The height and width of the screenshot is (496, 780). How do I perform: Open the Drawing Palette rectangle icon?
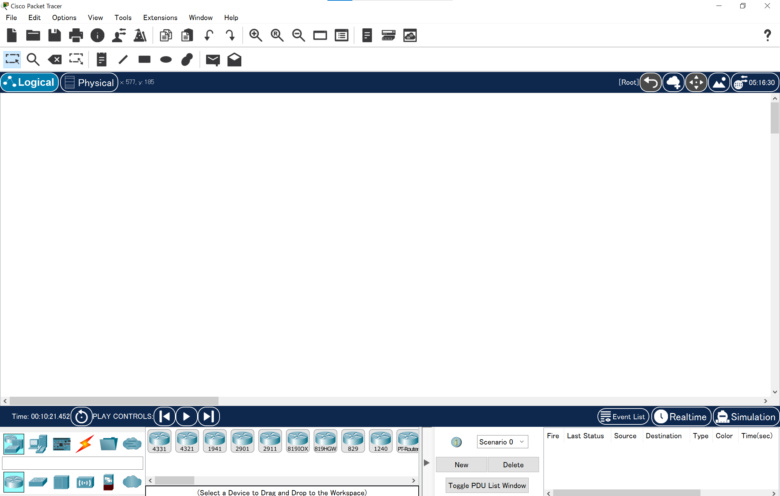tap(320, 35)
